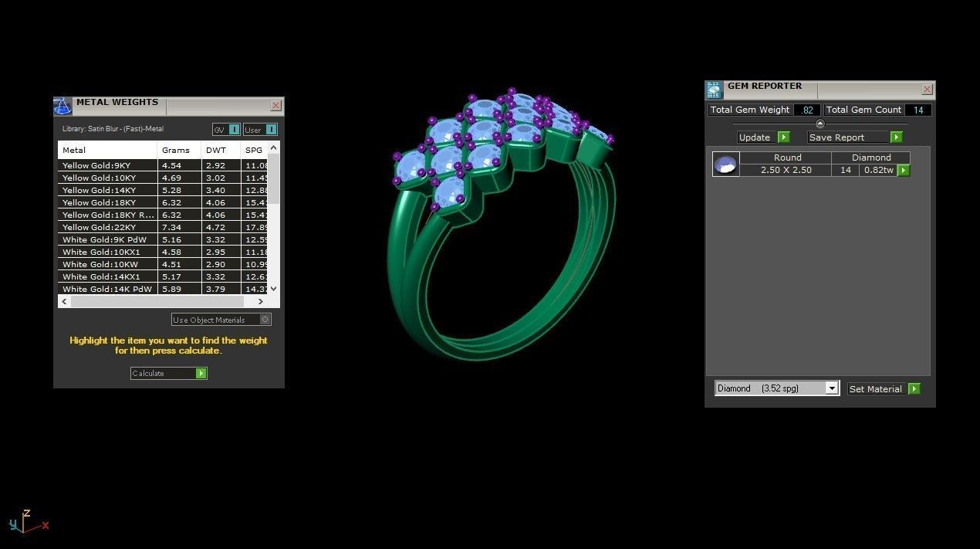Click the green arrow next to Update
The width and height of the screenshot is (980, 549).
[783, 137]
